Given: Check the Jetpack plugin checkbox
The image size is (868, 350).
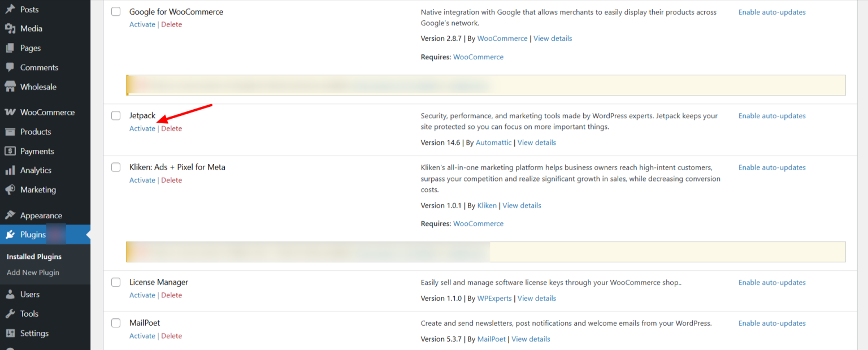Looking at the screenshot, I should tap(115, 115).
